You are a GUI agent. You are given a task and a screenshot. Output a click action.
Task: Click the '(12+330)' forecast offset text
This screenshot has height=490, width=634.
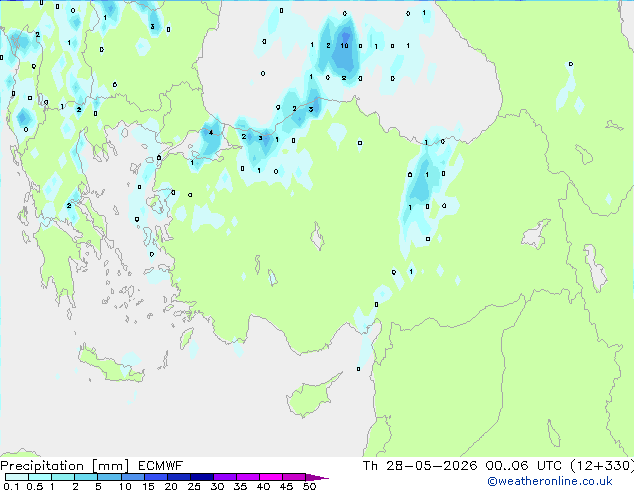602,466
